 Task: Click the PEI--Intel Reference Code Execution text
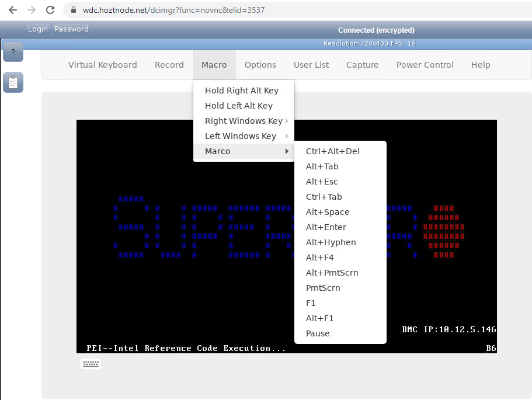coord(186,348)
